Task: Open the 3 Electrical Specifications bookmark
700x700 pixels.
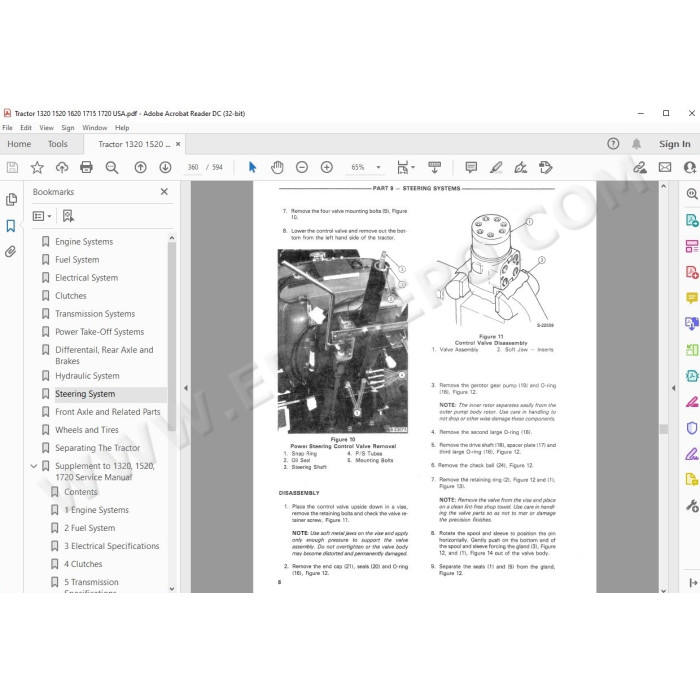Action: click(112, 546)
